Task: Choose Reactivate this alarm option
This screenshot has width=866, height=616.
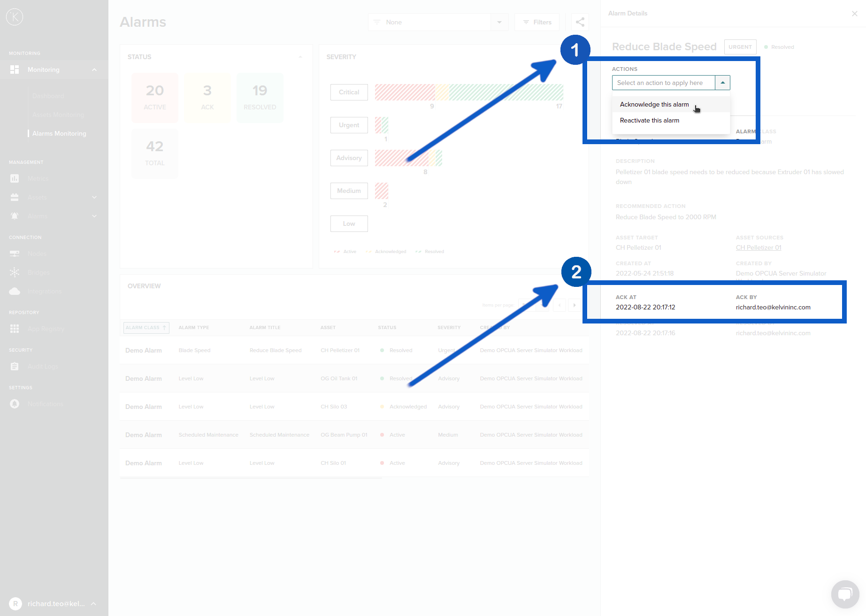Action: pyautogui.click(x=650, y=121)
